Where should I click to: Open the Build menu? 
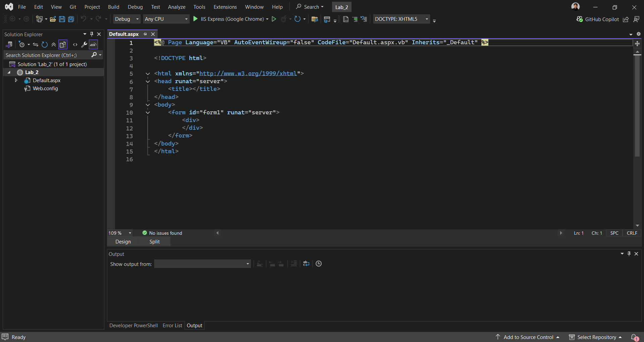click(x=113, y=7)
